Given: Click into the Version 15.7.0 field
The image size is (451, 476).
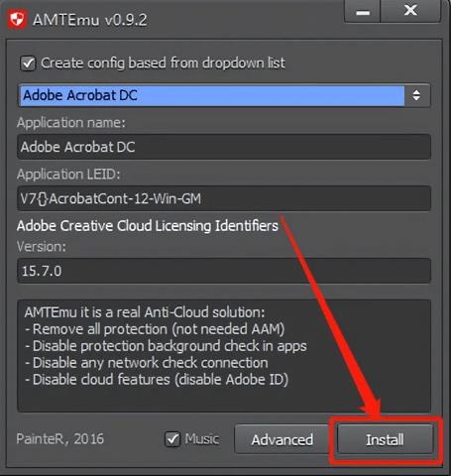Looking at the screenshot, I should pos(224,271).
